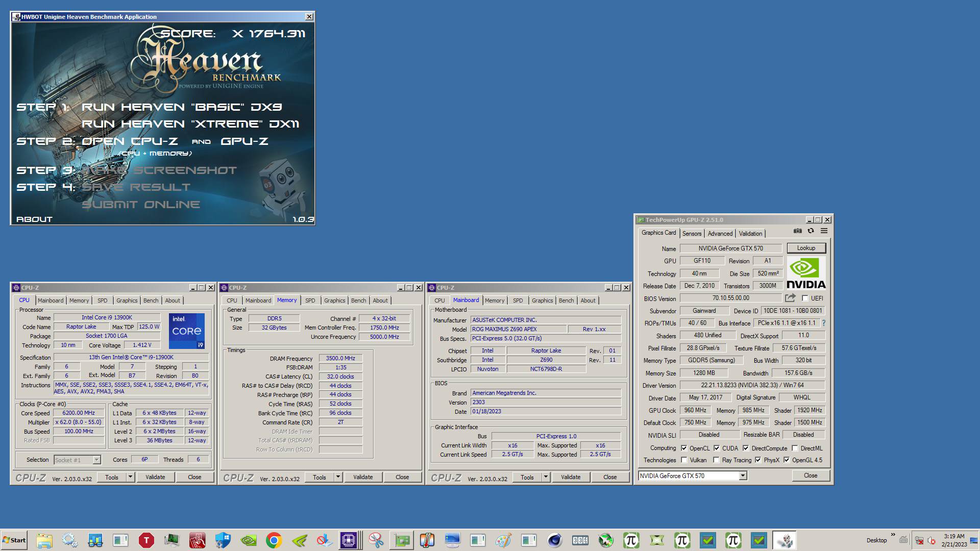
Task: Click Submit Online in Heaven window
Action: (141, 205)
